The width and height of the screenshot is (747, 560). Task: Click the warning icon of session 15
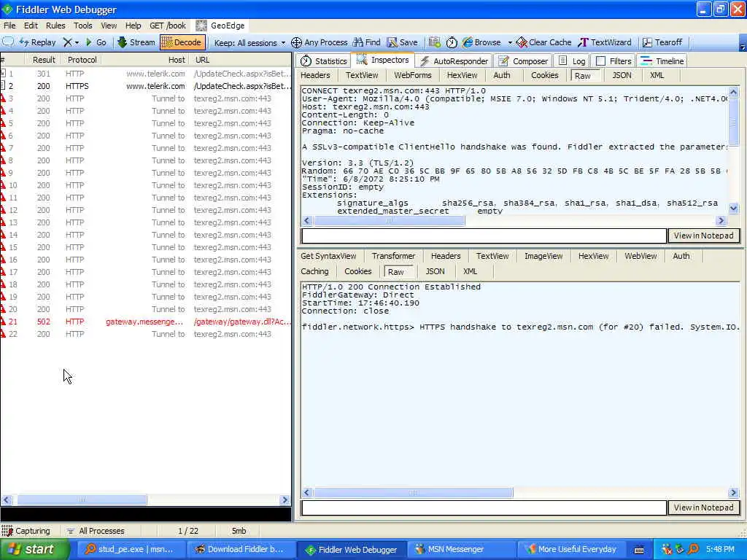point(4,247)
